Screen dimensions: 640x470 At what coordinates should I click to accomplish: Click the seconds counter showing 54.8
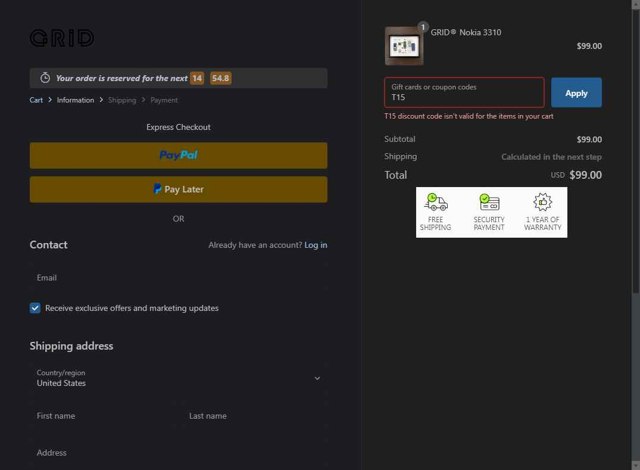[x=220, y=78]
